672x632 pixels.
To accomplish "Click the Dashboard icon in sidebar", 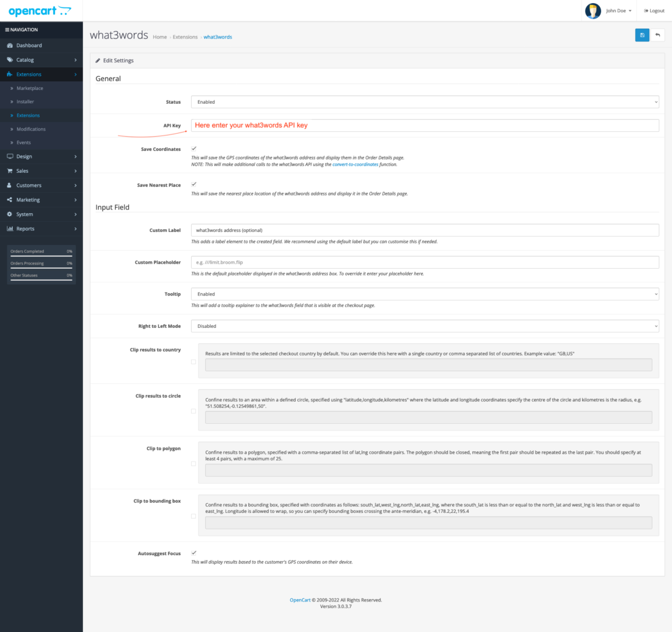I will 9,45.
